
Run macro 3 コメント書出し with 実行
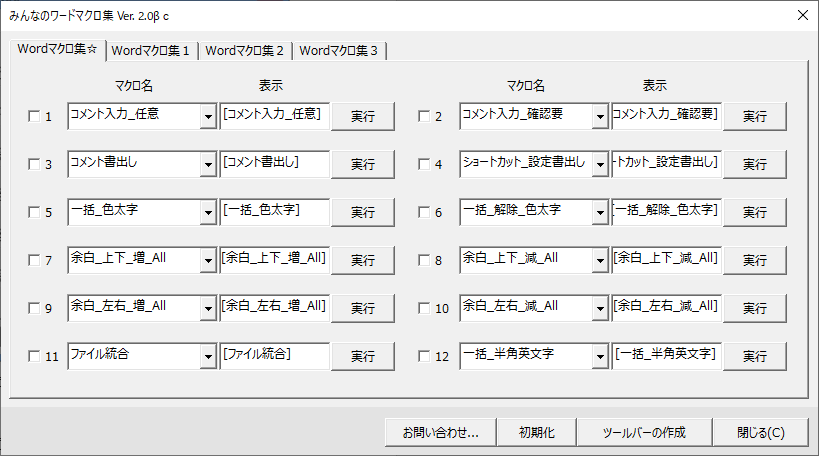(x=363, y=165)
